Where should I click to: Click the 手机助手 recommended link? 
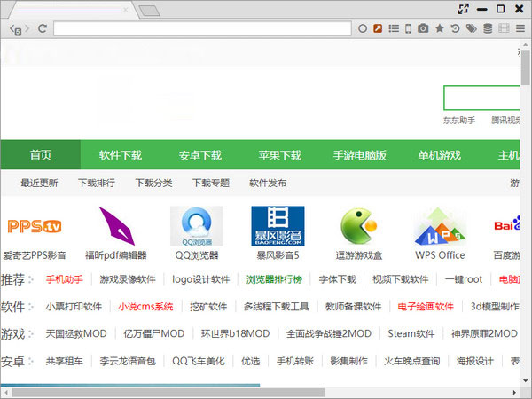tap(64, 279)
